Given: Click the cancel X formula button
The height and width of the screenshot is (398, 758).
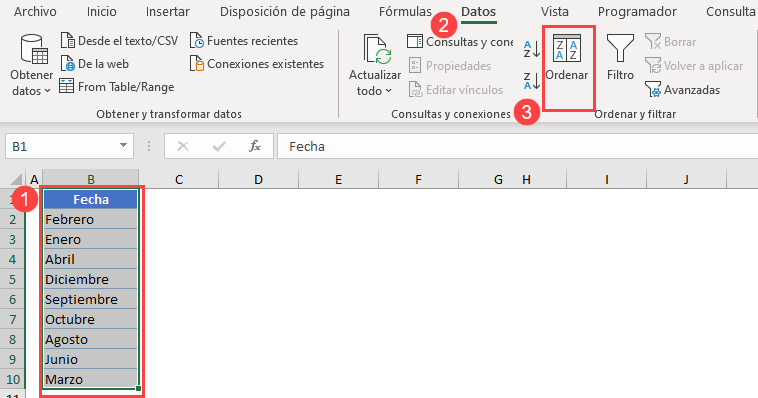Looking at the screenshot, I should coord(183,146).
